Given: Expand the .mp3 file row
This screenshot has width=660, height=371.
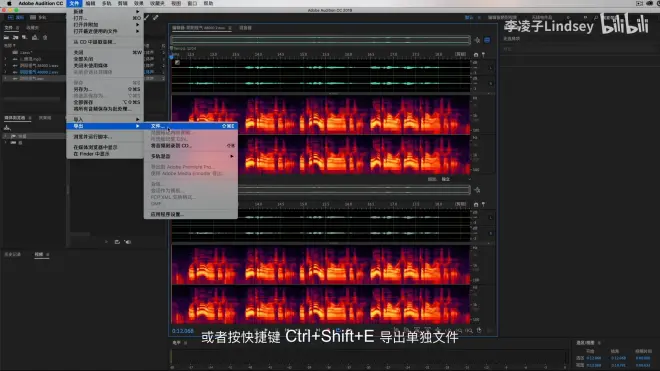Looking at the screenshot, I should coord(5,59).
